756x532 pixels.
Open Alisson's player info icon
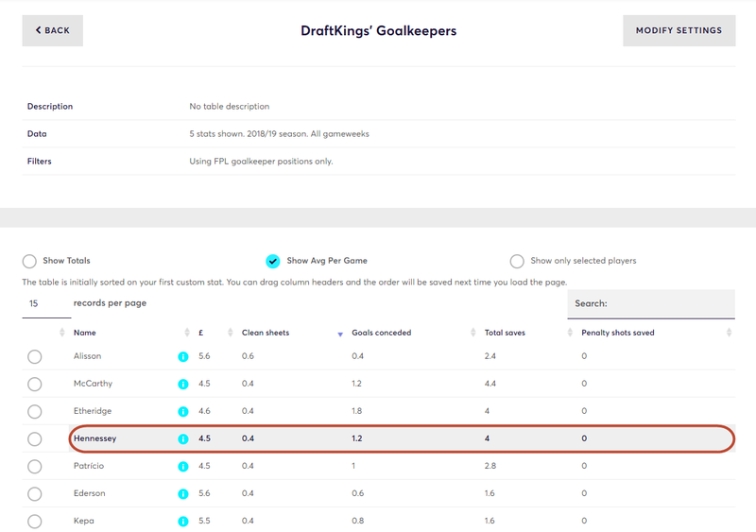[x=183, y=357]
